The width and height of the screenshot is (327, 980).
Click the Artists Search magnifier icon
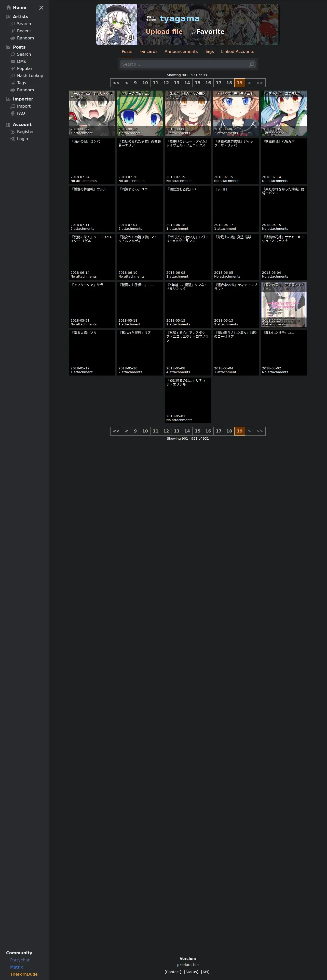[x=13, y=24]
